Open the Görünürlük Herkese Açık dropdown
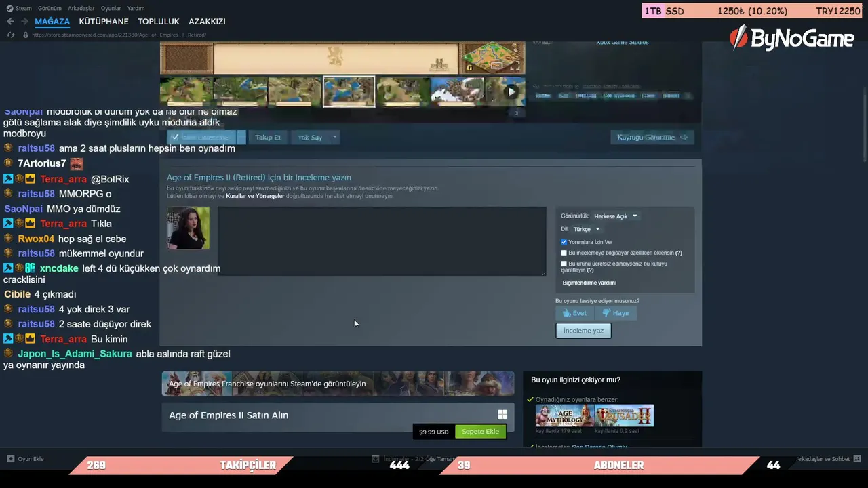Screen dimensions: 868x488 [616, 216]
